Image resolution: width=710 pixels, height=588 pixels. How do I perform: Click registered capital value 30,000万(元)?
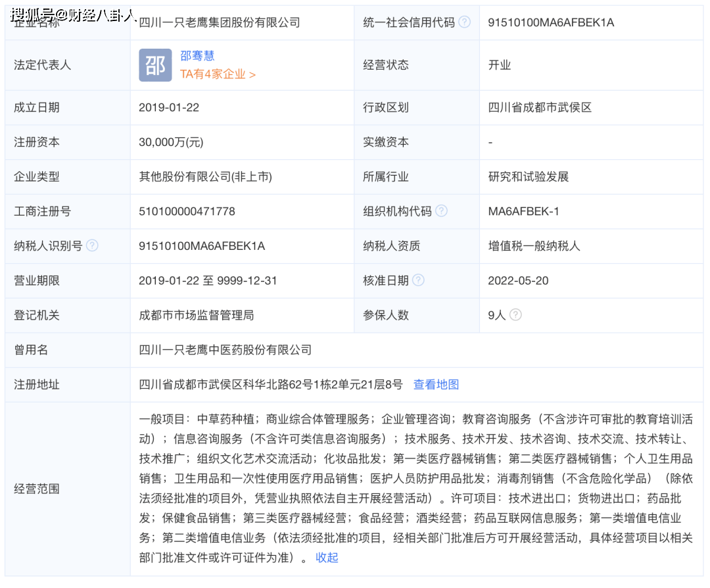tap(171, 142)
